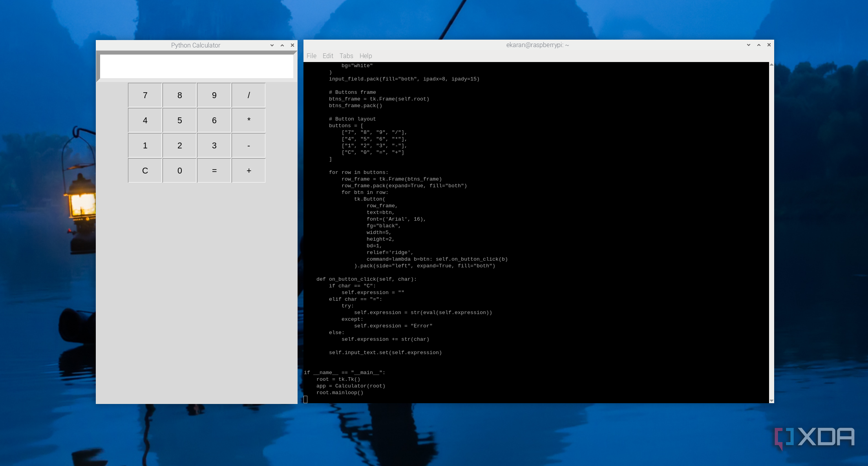The image size is (868, 466).
Task: Maximize the Python Calculator window
Action: point(282,45)
